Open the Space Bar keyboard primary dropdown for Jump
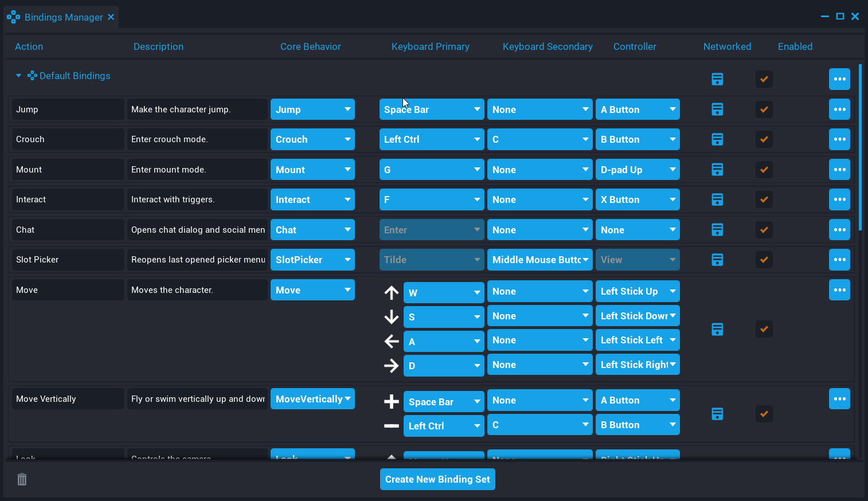868x501 pixels. [x=432, y=109]
